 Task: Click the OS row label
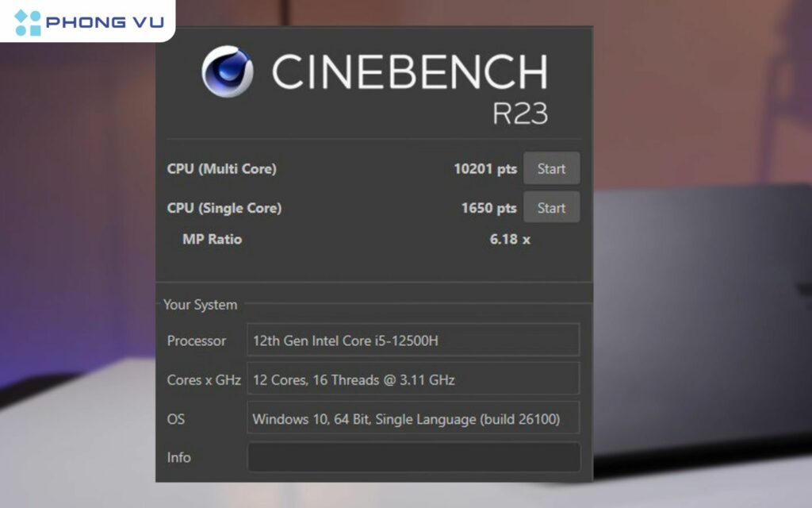(177, 419)
